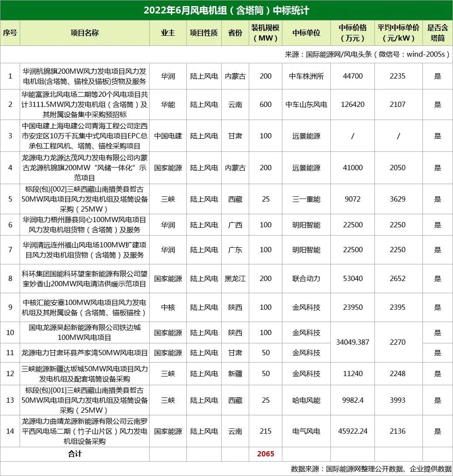The width and height of the screenshot is (453, 476).
Task: Select the 装机规模（MW）column header
Action: pos(265,33)
